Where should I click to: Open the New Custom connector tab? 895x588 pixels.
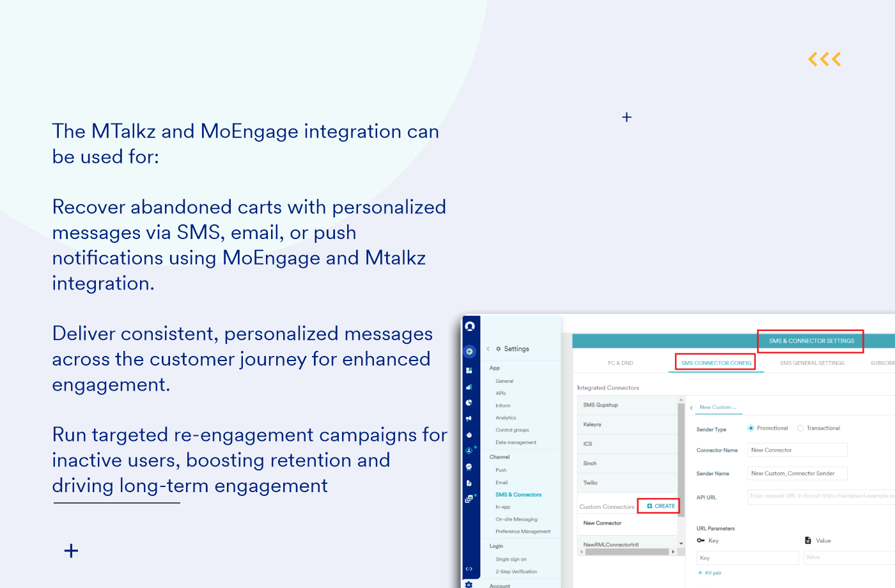(x=718, y=407)
